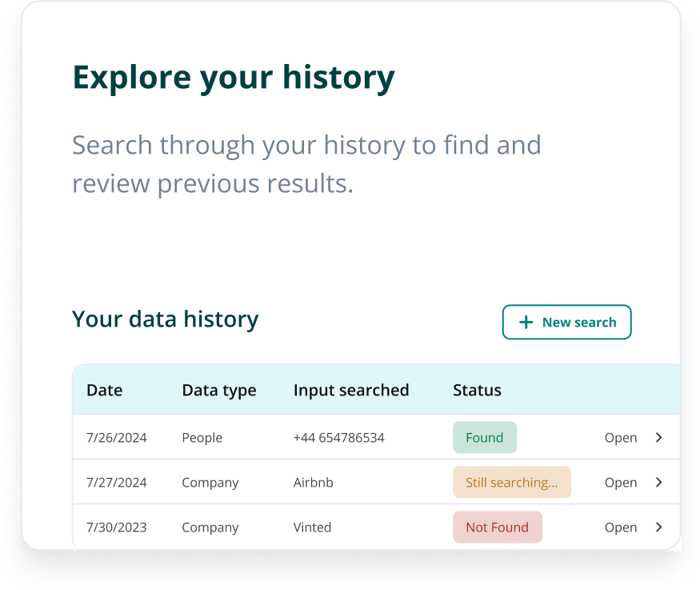Select the Date column header
700x590 pixels.
(x=105, y=390)
